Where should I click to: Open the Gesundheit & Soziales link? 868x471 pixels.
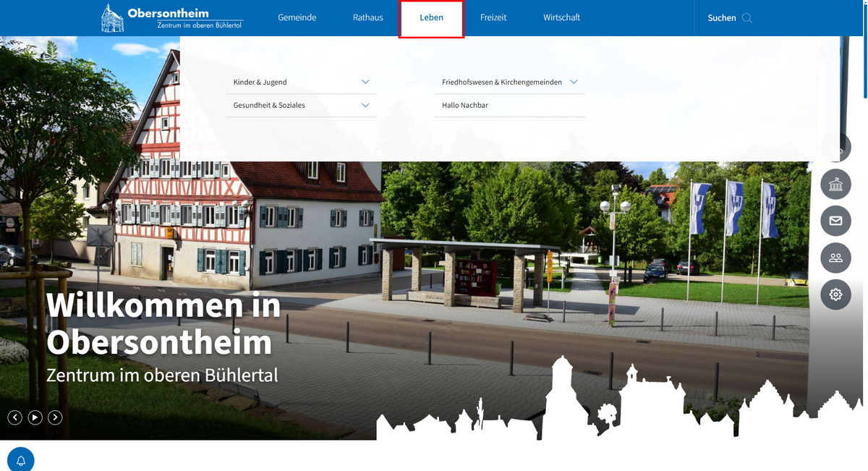[x=269, y=106]
